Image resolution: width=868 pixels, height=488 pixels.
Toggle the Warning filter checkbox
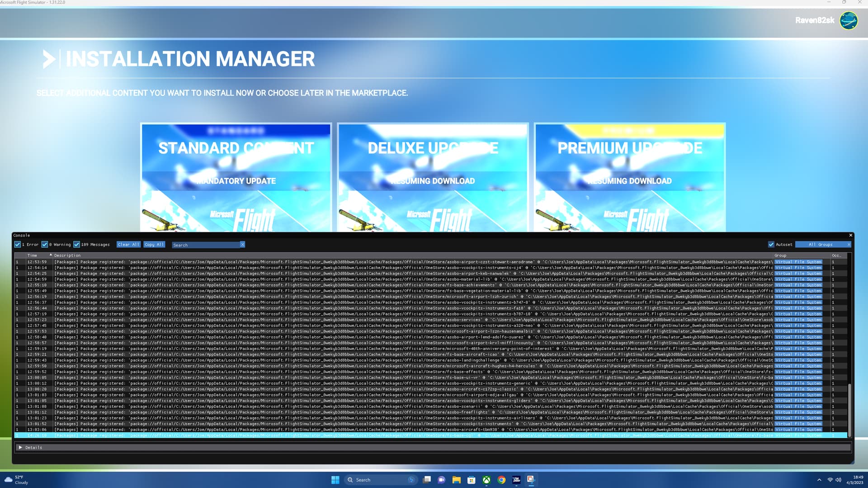[x=45, y=245]
